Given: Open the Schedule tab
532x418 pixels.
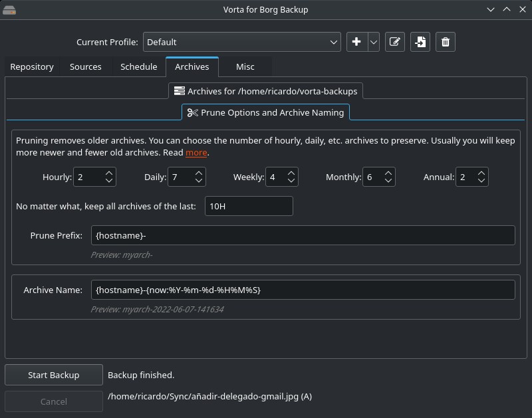Looking at the screenshot, I should 139,66.
